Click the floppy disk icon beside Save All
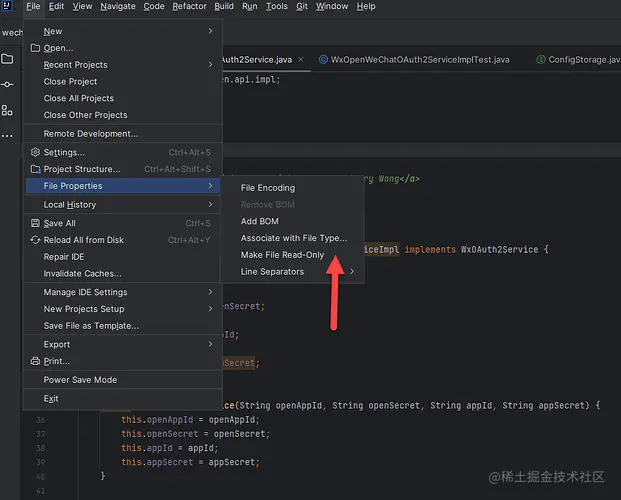This screenshot has width=621, height=500. [35, 223]
